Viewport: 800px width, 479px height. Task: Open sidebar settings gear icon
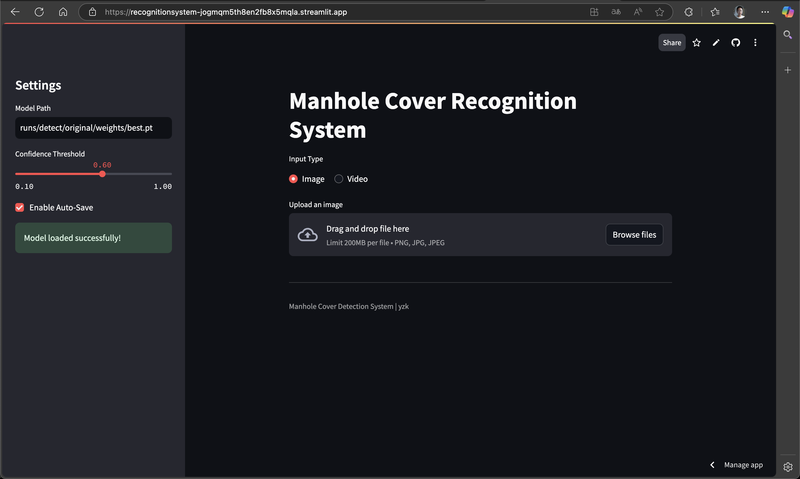788,467
